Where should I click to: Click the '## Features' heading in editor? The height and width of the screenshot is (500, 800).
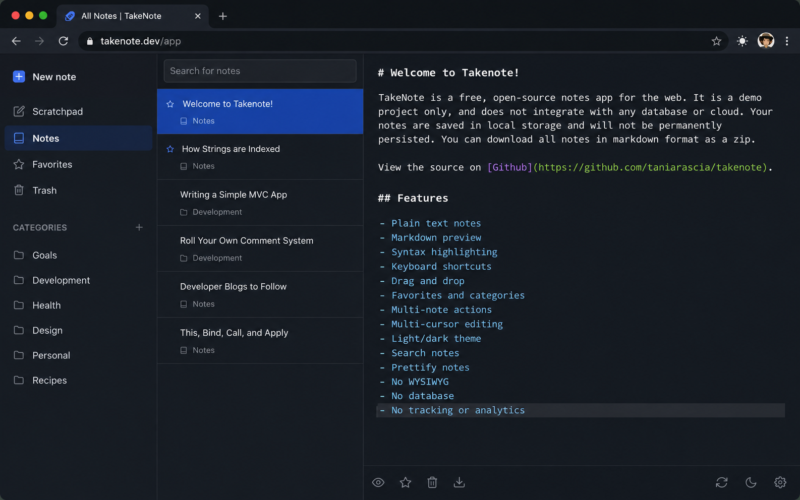(413, 198)
